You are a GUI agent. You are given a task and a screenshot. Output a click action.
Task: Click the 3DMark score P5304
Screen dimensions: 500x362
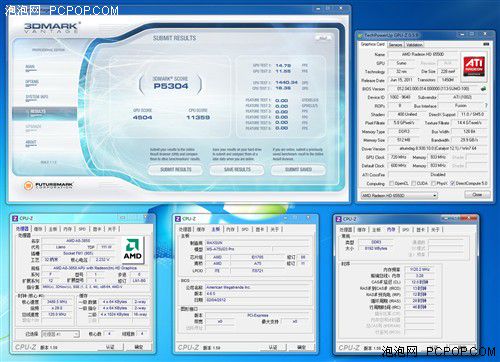click(171, 86)
